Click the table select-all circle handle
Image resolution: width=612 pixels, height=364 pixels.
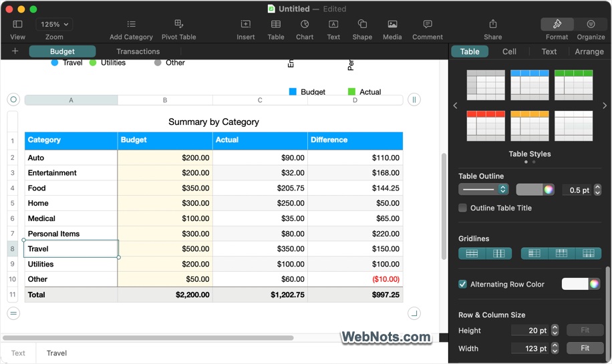[x=13, y=100]
